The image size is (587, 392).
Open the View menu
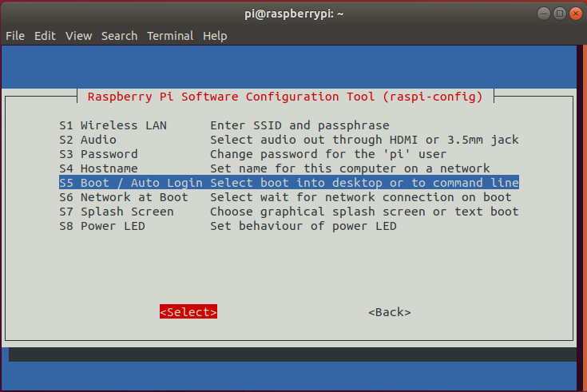[x=78, y=36]
